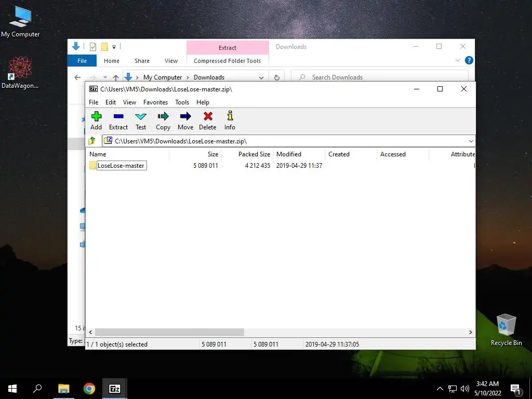Screen dimensions: 532x399
Task: Sort by Modified column header
Action: pos(299,154)
